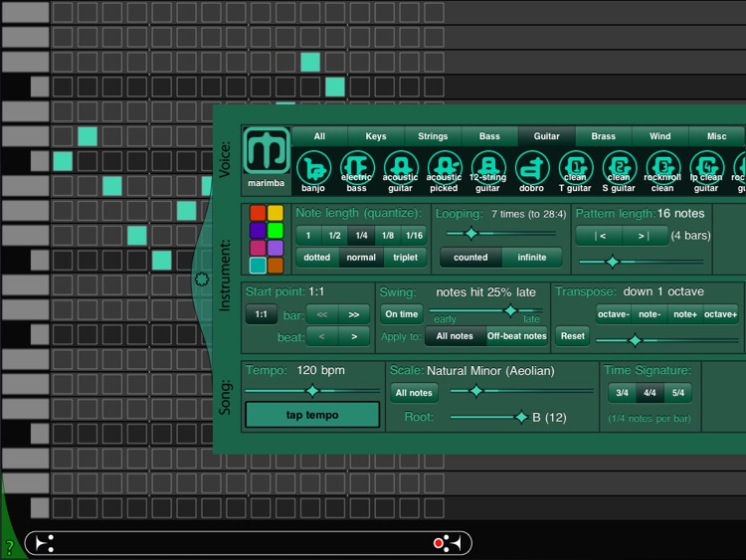Switch to the Bass voice tab
This screenshot has width=746, height=560.
489,136
